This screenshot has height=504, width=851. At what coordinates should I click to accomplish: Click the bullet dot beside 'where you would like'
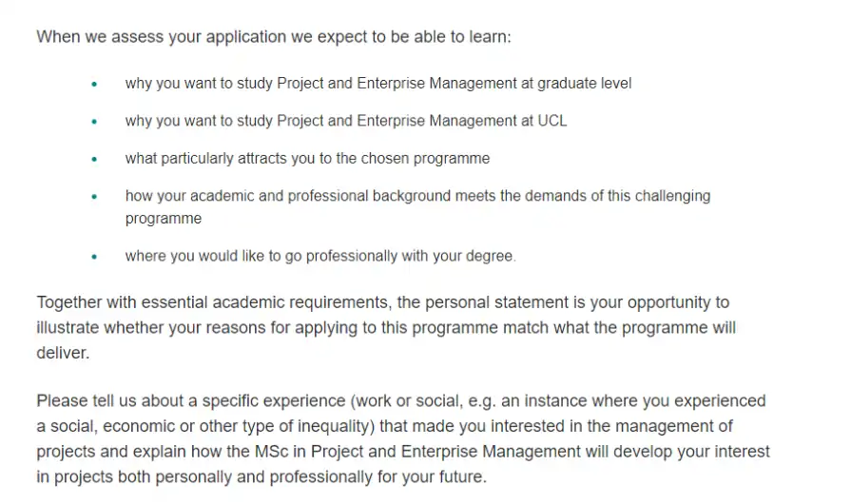[94, 257]
